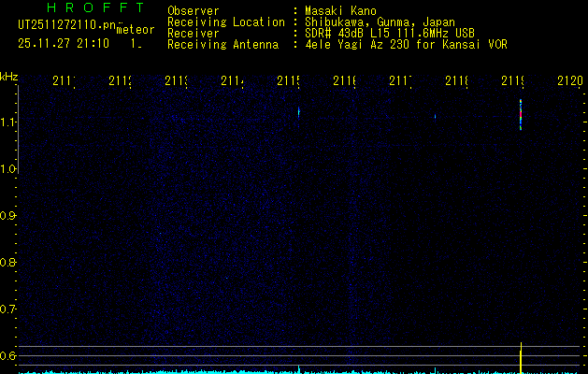Click the 2113 time axis label
Screen dimensions: 588x374
177,80
